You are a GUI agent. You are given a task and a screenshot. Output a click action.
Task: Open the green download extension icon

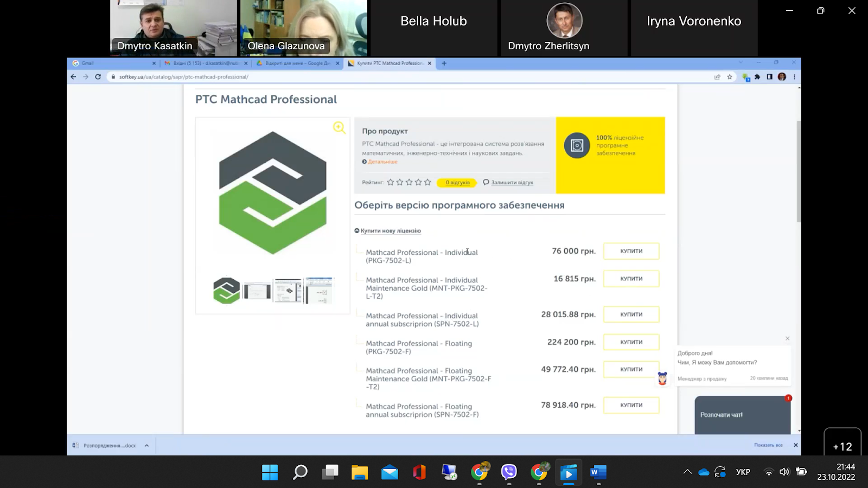click(746, 78)
